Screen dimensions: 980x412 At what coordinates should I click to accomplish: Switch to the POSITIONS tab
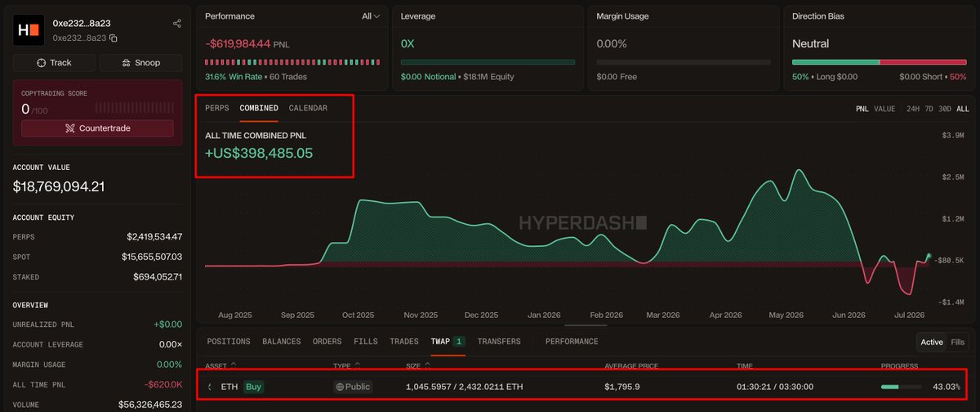pos(229,341)
